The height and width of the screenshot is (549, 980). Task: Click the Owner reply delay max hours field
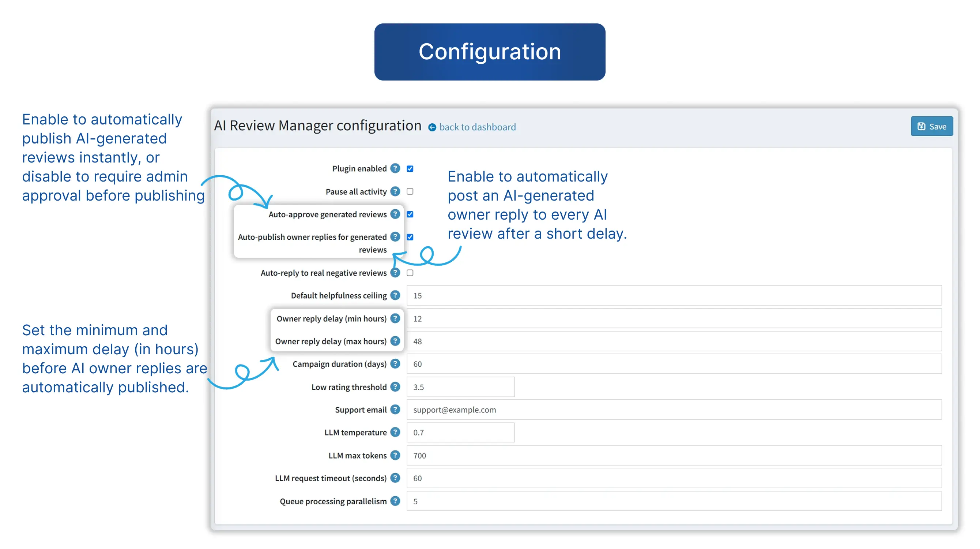(674, 341)
